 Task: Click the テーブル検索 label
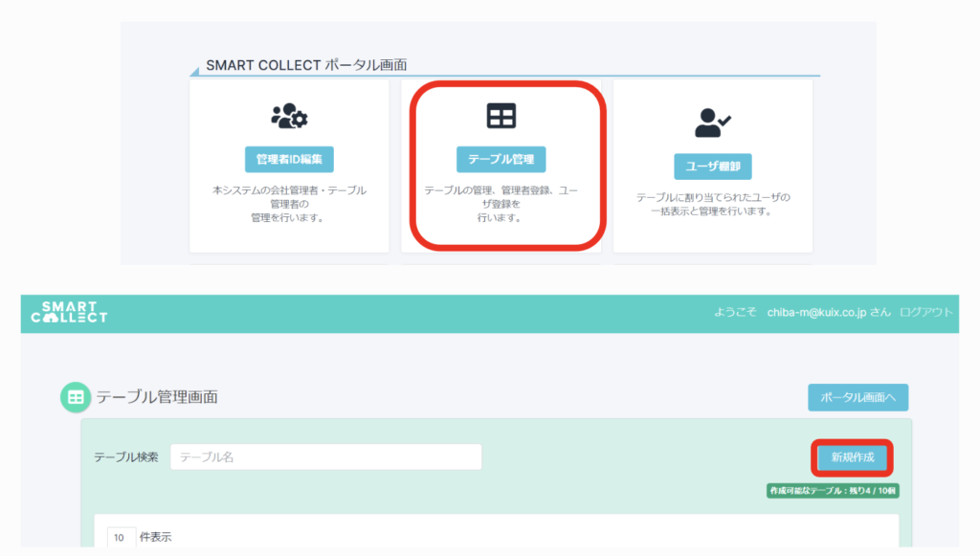pyautogui.click(x=125, y=457)
